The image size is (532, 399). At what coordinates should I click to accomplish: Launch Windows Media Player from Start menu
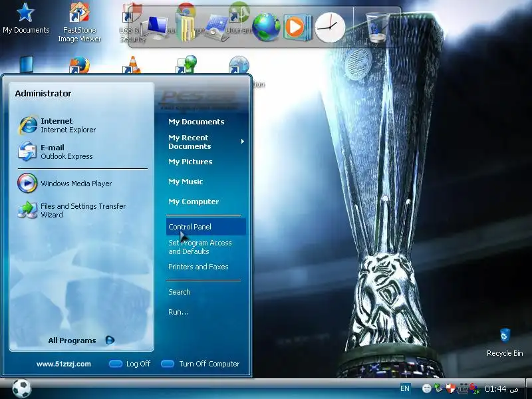tap(65, 184)
